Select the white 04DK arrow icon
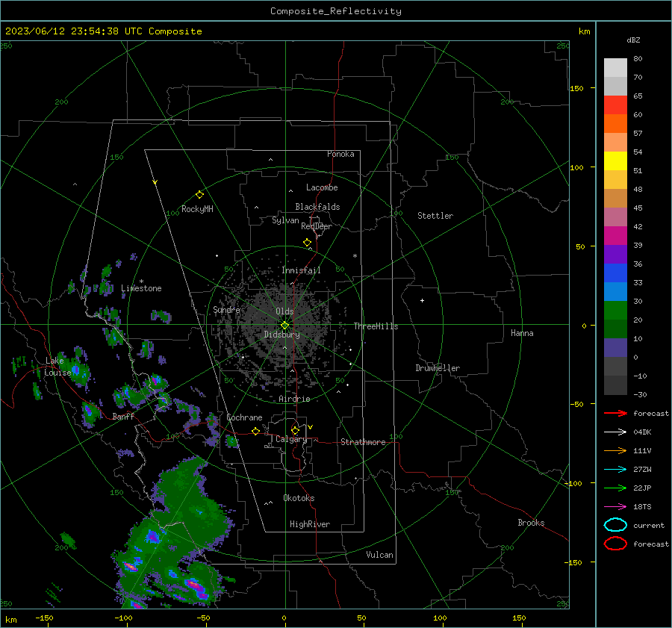Image resolution: width=672 pixels, height=628 pixels. tap(615, 432)
